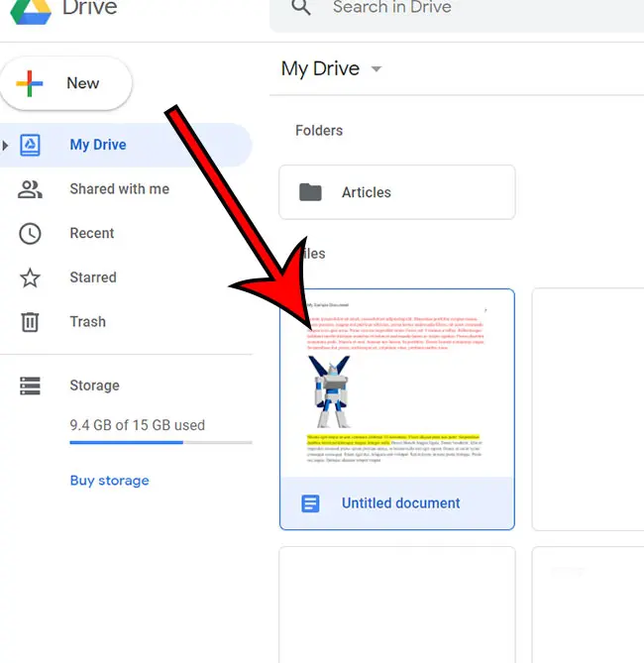
Task: Click the Starred star icon
Action: (31, 277)
